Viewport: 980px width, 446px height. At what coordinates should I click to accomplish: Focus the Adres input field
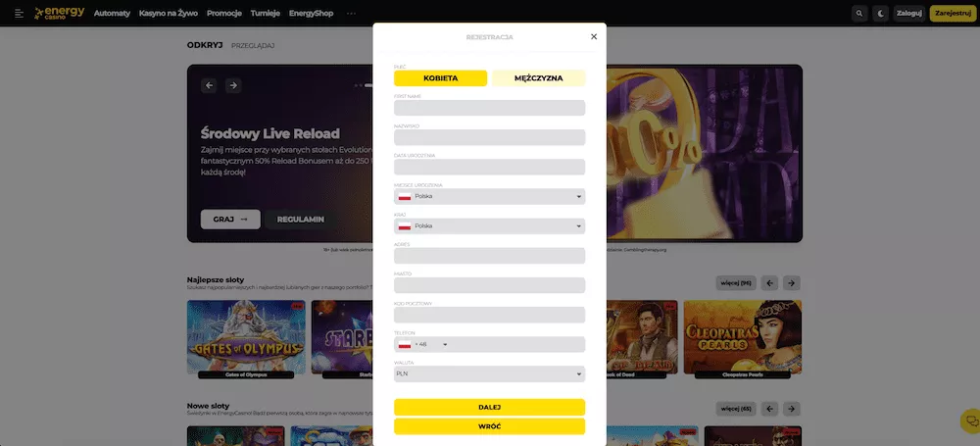point(489,255)
